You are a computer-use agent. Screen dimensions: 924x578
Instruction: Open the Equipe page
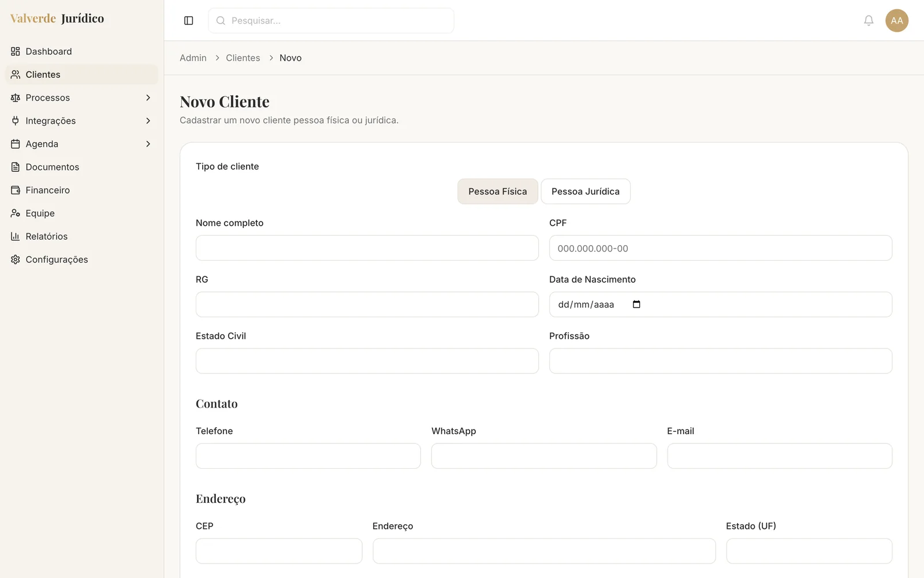tap(81, 213)
